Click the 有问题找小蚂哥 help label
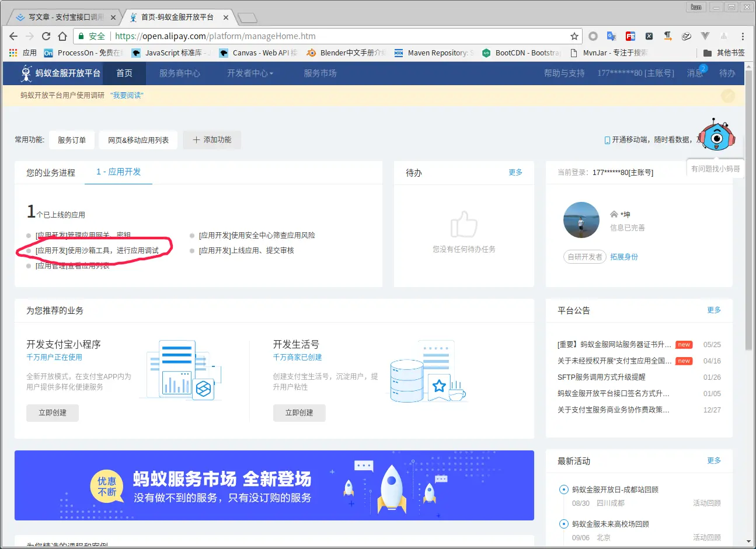Screen dimensions: 756x549 coord(715,169)
